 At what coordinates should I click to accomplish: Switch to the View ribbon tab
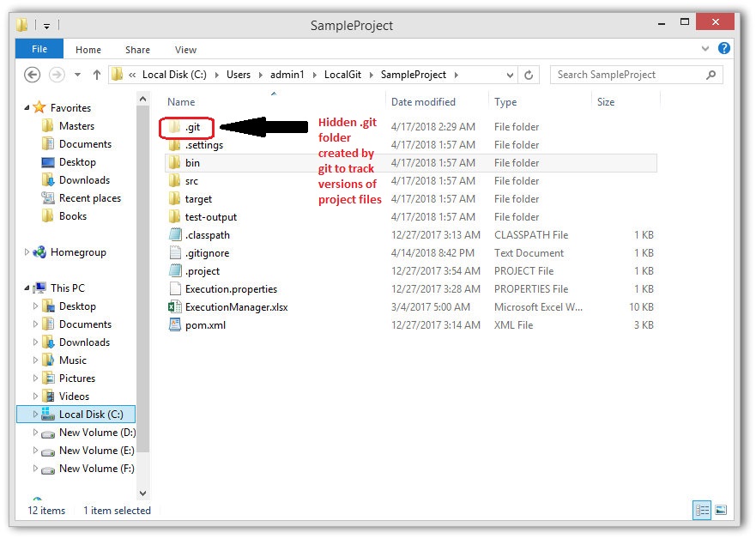click(x=185, y=50)
